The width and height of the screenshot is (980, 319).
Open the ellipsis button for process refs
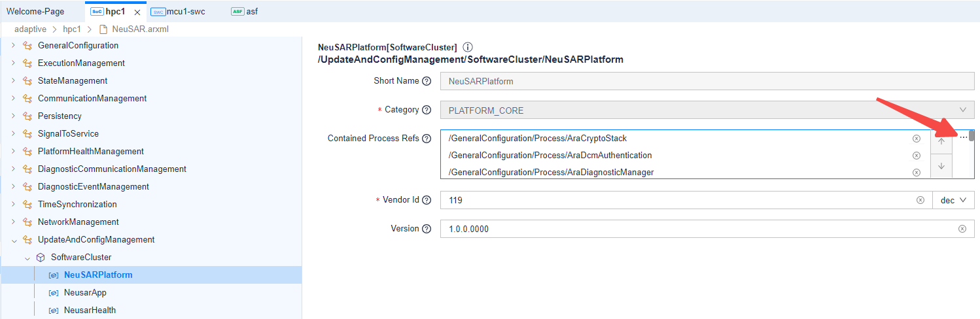(x=963, y=137)
